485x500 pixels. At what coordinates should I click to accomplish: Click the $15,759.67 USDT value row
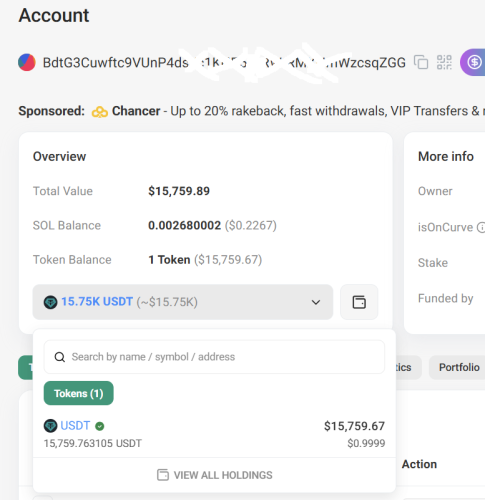click(214, 434)
